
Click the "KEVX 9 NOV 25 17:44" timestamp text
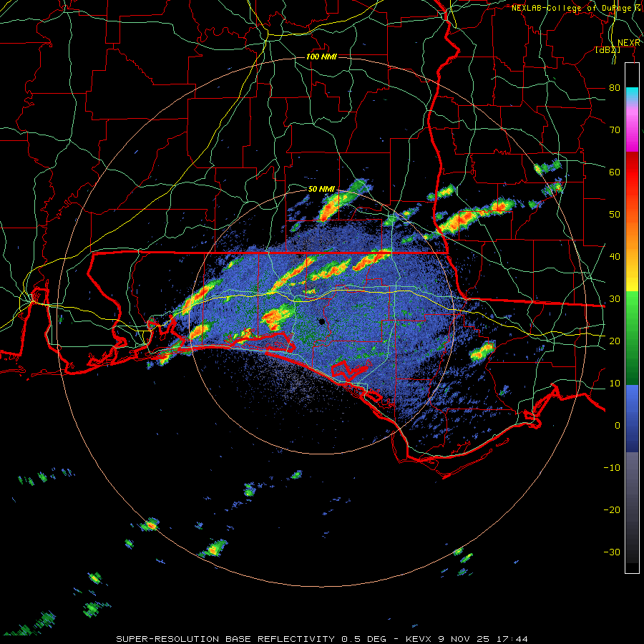tap(467, 639)
